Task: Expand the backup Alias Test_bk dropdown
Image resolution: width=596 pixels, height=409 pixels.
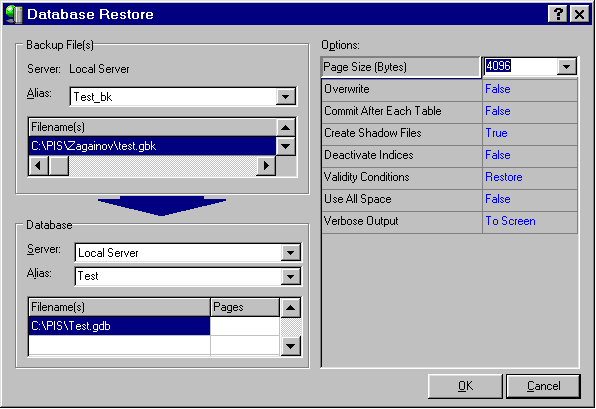Action: click(286, 97)
